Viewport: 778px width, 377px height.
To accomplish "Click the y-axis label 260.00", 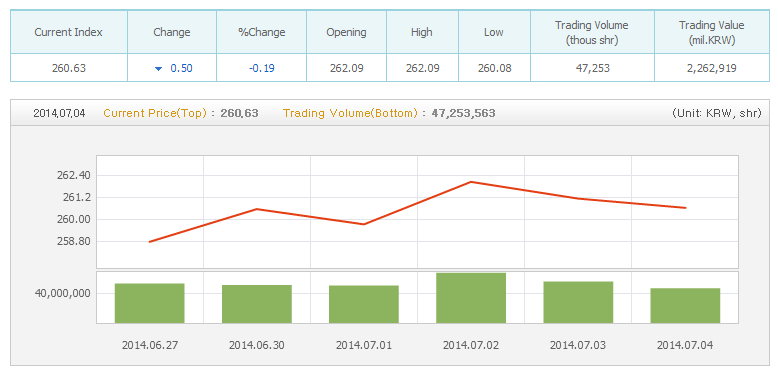I will click(x=73, y=219).
